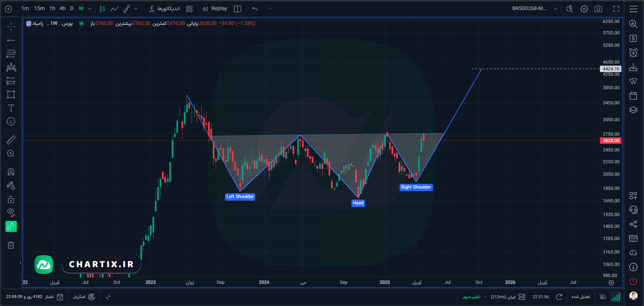Select the Right Shoulder label on chart

point(416,187)
